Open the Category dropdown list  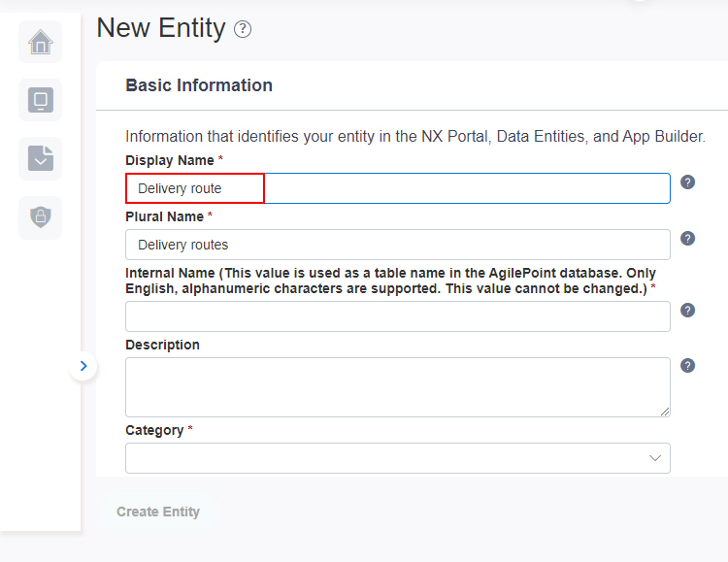pos(398,458)
